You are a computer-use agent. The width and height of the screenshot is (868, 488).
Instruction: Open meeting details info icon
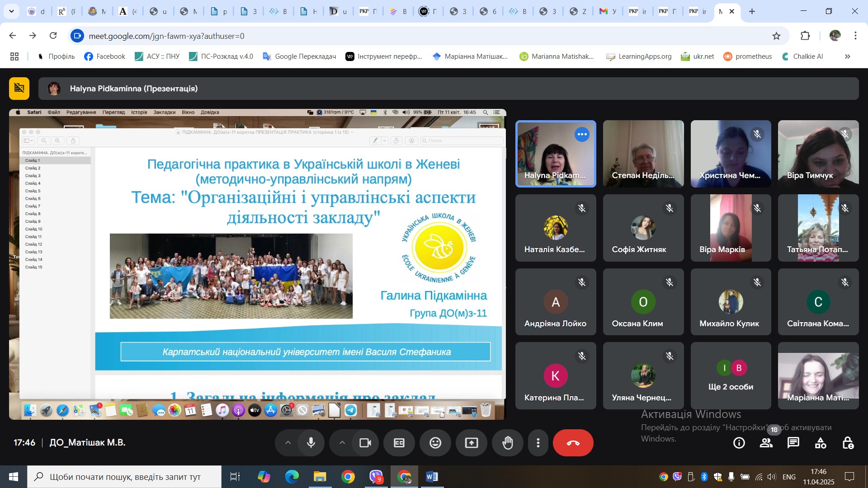[739, 443]
